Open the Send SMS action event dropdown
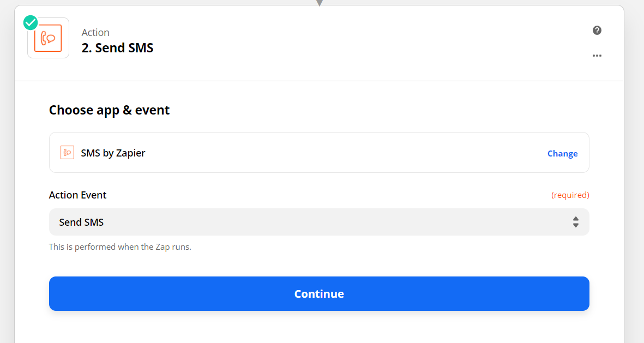The width and height of the screenshot is (644, 343). pos(319,222)
